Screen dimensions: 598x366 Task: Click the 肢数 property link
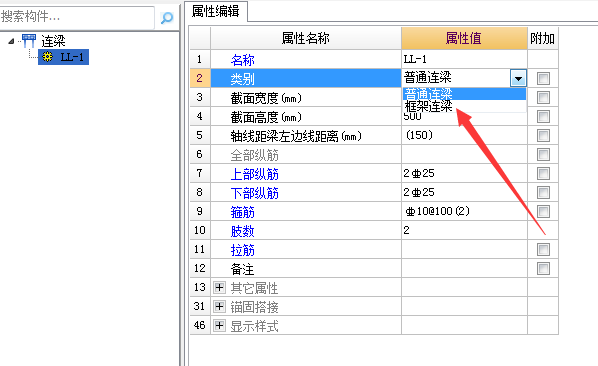point(243,231)
